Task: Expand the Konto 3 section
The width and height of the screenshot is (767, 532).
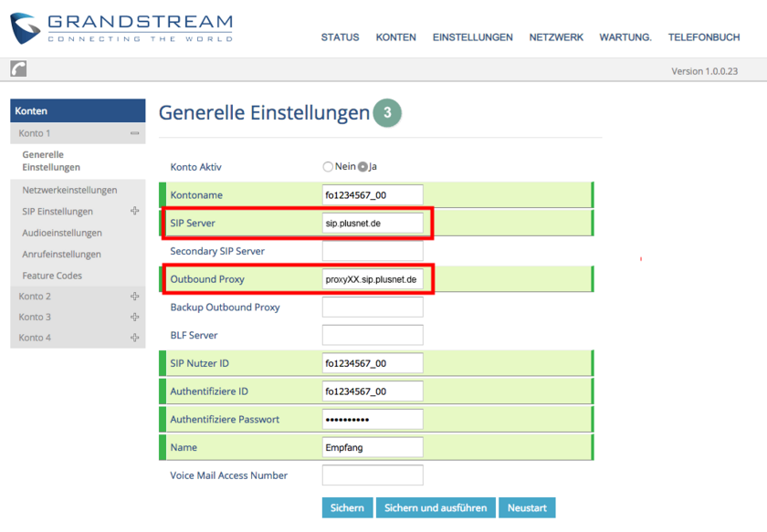Action: [135, 318]
